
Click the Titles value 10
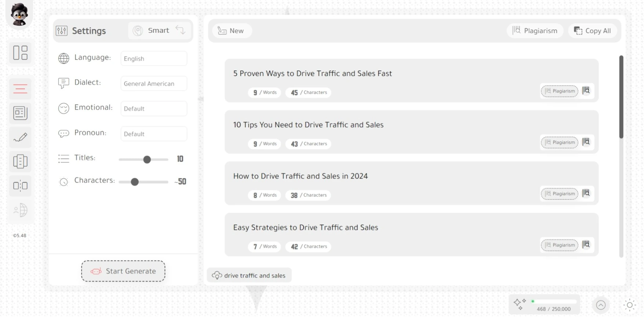pos(180,159)
